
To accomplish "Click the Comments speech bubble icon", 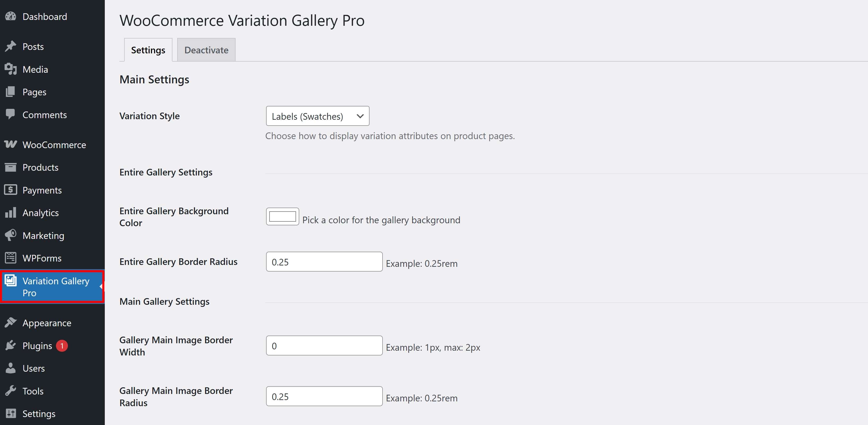I will 11,114.
